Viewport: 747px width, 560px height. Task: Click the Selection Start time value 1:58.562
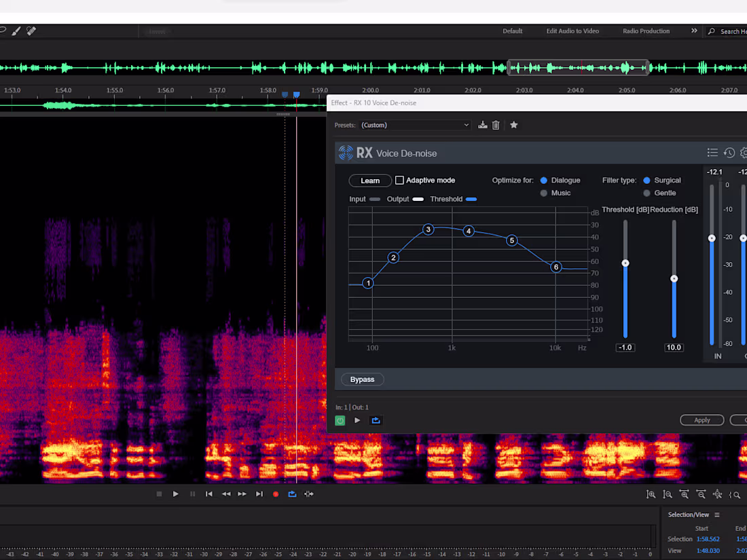click(708, 538)
